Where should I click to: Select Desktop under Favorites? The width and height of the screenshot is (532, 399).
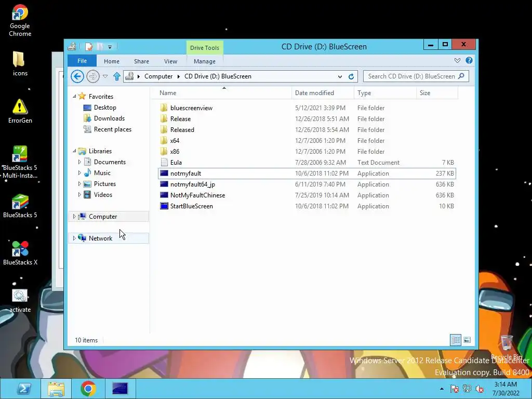click(x=105, y=108)
